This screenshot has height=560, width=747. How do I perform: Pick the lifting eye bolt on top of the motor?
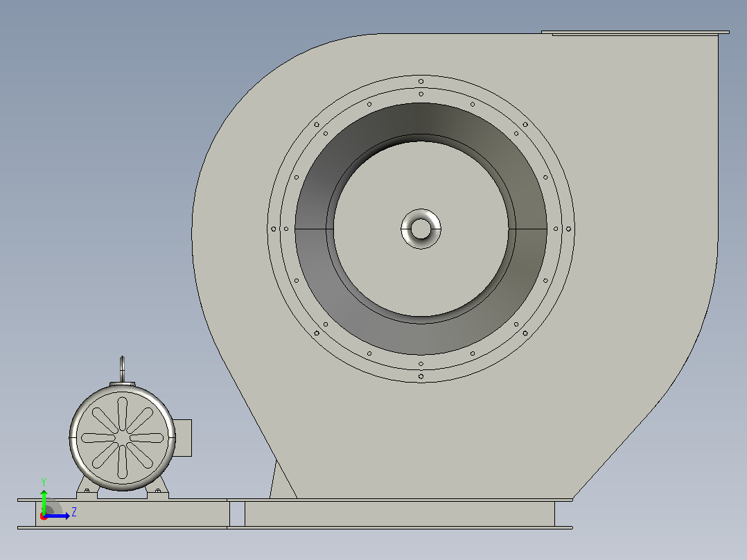click(123, 369)
